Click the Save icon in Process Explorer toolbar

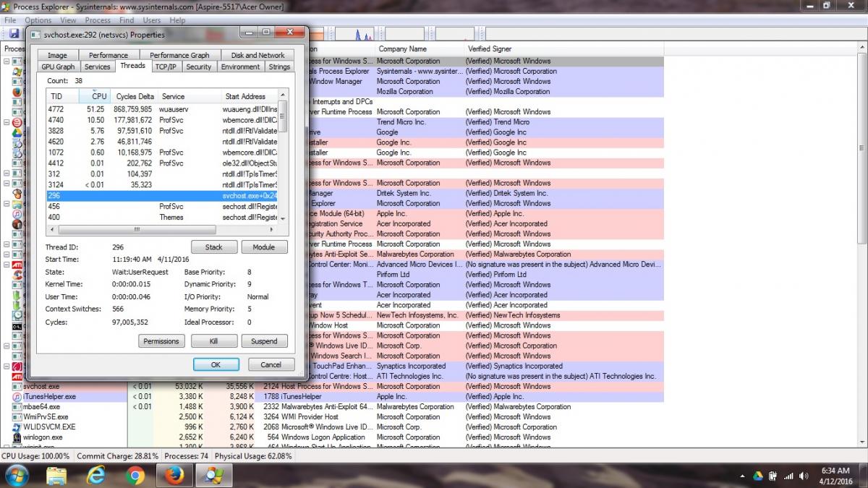14,33
